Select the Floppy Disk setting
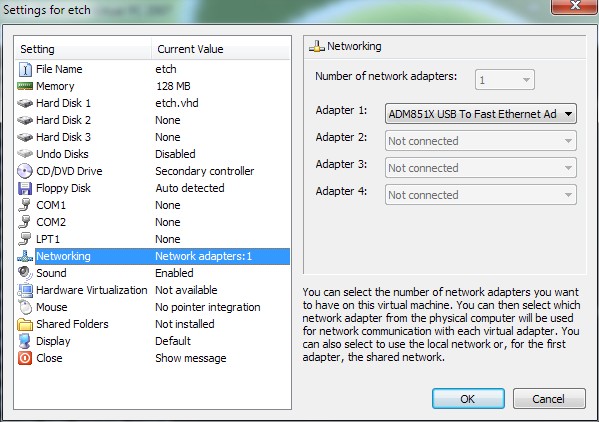 pyautogui.click(x=153, y=188)
